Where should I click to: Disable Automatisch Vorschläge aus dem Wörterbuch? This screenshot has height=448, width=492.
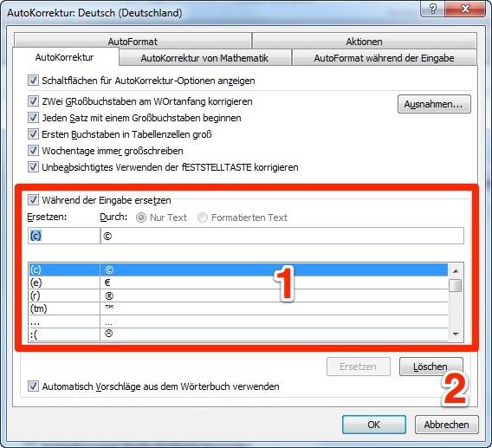point(33,386)
